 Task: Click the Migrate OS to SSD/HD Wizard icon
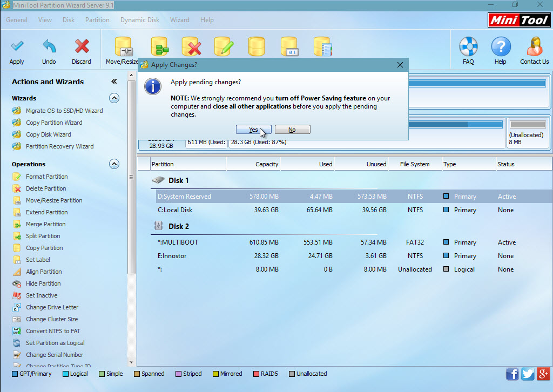[17, 111]
